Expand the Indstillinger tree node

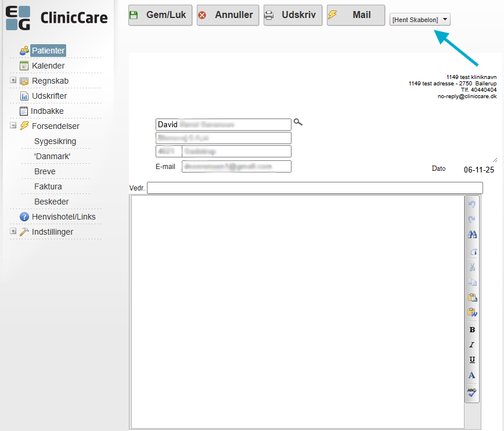pyautogui.click(x=13, y=231)
